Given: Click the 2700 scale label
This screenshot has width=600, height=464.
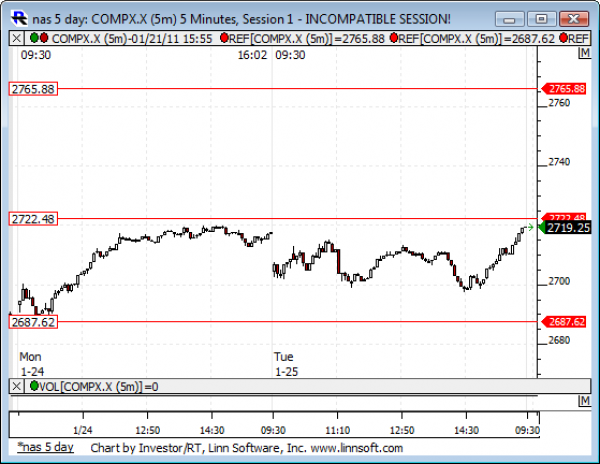Looking at the screenshot, I should coord(559,281).
